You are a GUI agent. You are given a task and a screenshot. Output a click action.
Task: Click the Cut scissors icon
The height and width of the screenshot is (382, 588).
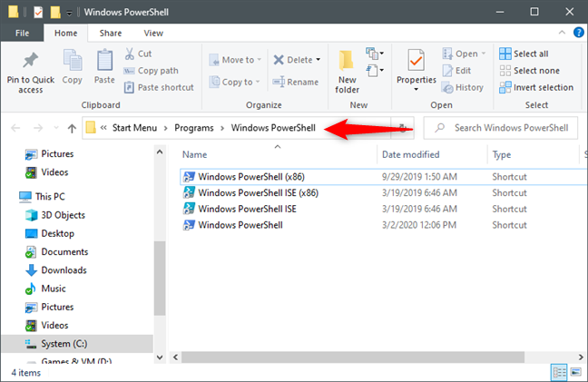point(130,54)
